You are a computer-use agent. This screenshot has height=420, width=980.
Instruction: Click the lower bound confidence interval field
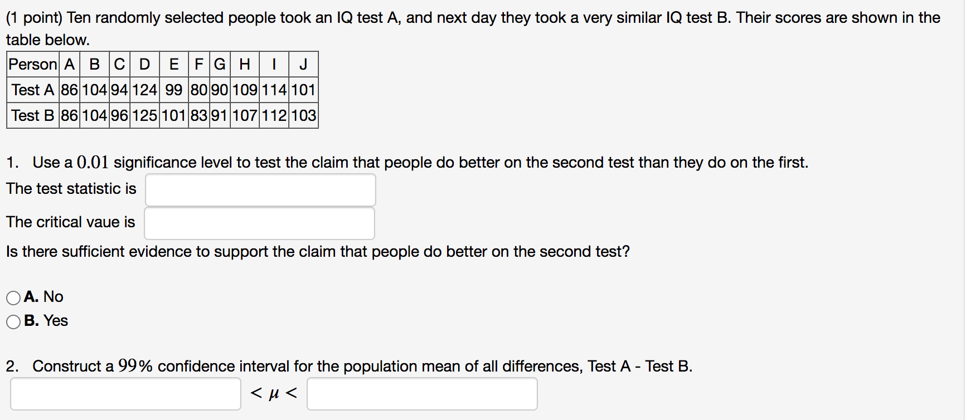coord(125,394)
